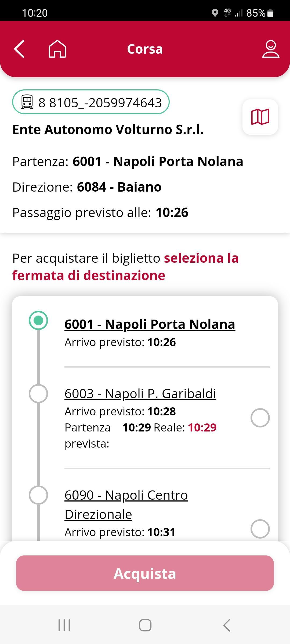Viewport: 290px width, 644px height.
Task: Tap the back arrow in header
Action: pos(19,49)
